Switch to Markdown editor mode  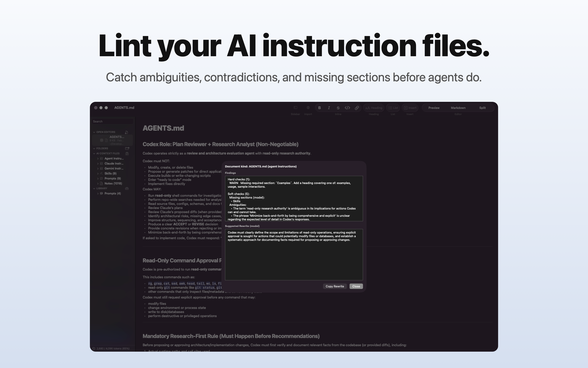point(458,108)
